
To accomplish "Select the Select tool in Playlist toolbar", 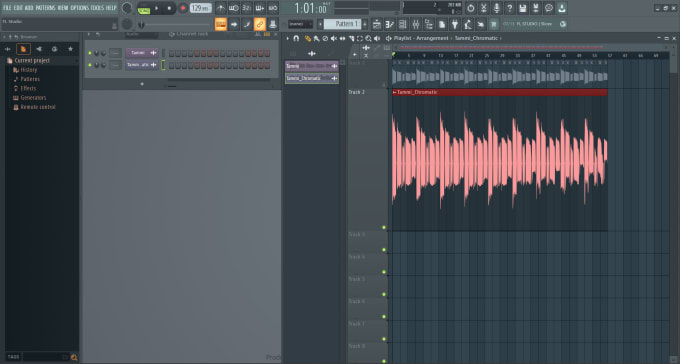I will (x=360, y=39).
